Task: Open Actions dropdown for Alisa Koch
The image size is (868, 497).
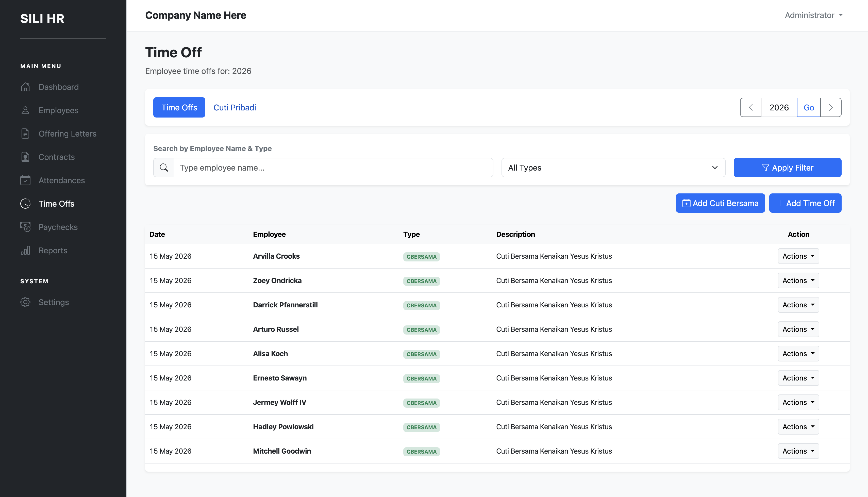Action: [798, 354]
